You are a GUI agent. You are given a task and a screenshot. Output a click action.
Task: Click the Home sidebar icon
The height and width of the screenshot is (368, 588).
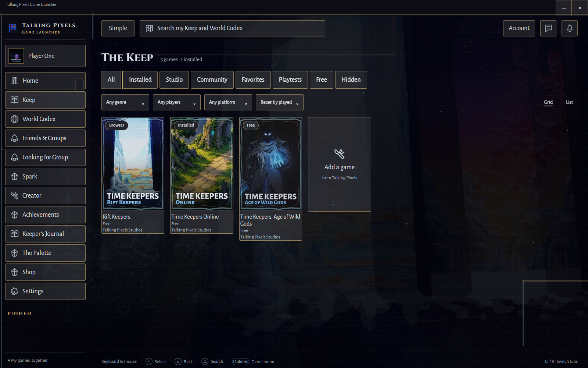coord(15,81)
